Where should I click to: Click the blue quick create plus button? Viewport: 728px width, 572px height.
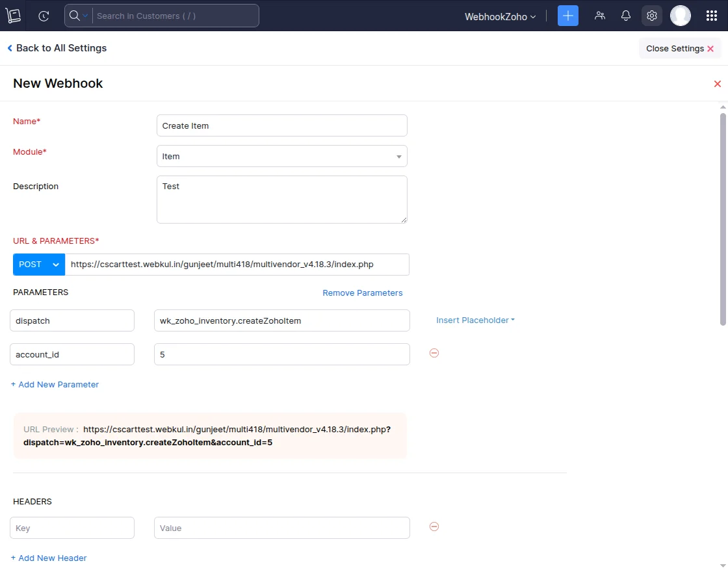pos(567,16)
